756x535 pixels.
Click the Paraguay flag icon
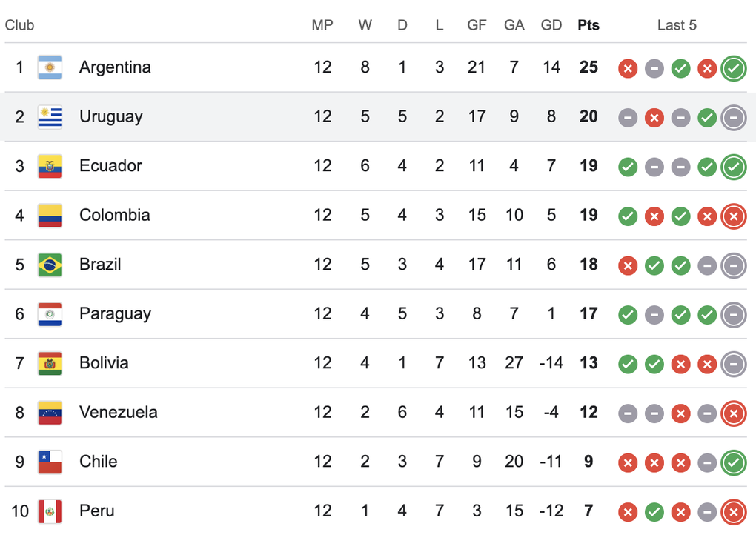[x=50, y=314]
